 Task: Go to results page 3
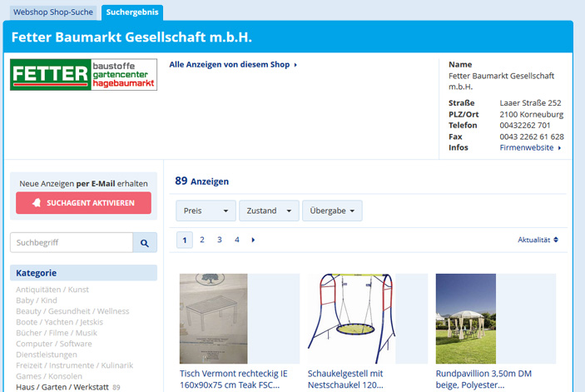(220, 240)
